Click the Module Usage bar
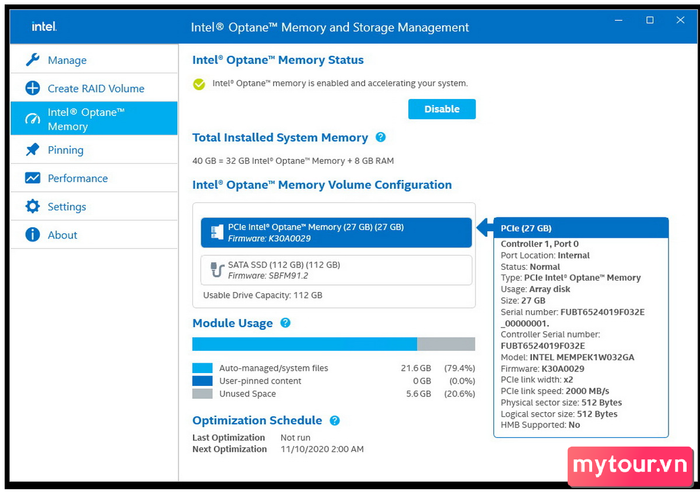The width and height of the screenshot is (700, 496). (334, 344)
